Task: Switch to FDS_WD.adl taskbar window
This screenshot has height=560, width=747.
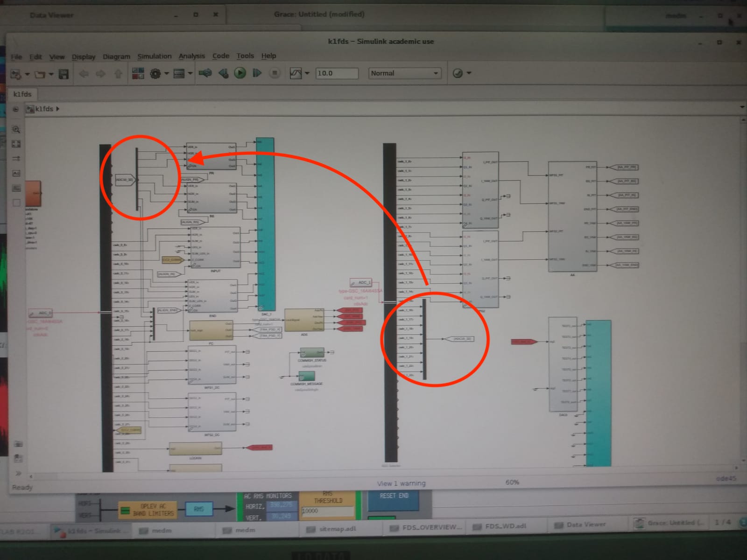Action: coord(506,526)
